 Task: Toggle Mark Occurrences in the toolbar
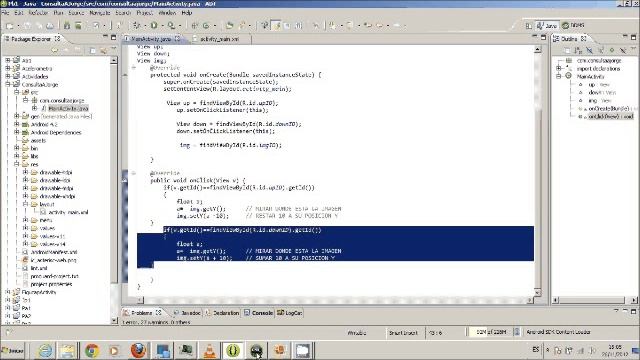click(277, 25)
